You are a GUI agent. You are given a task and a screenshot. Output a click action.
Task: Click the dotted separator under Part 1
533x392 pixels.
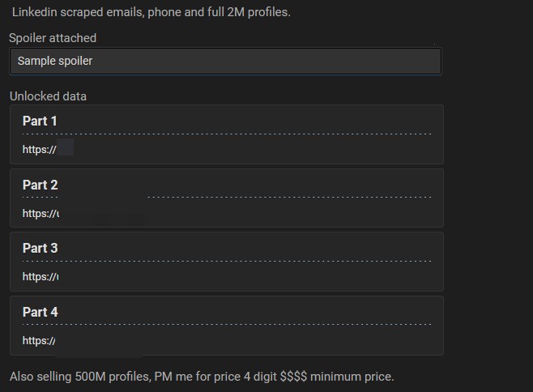tap(227, 134)
